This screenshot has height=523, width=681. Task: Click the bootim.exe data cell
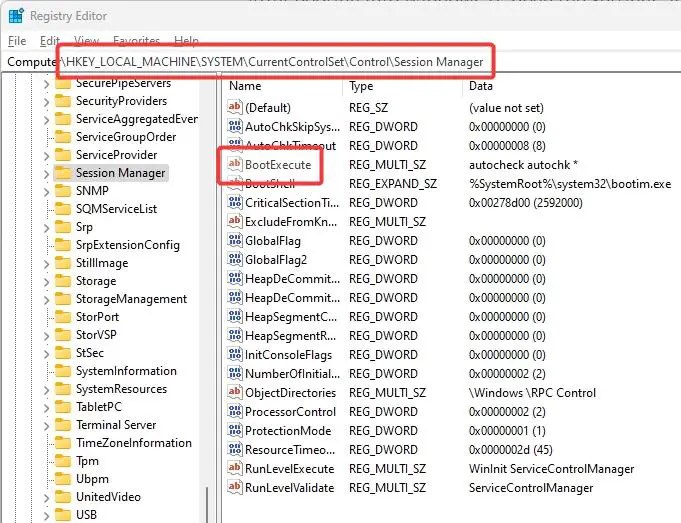click(570, 184)
